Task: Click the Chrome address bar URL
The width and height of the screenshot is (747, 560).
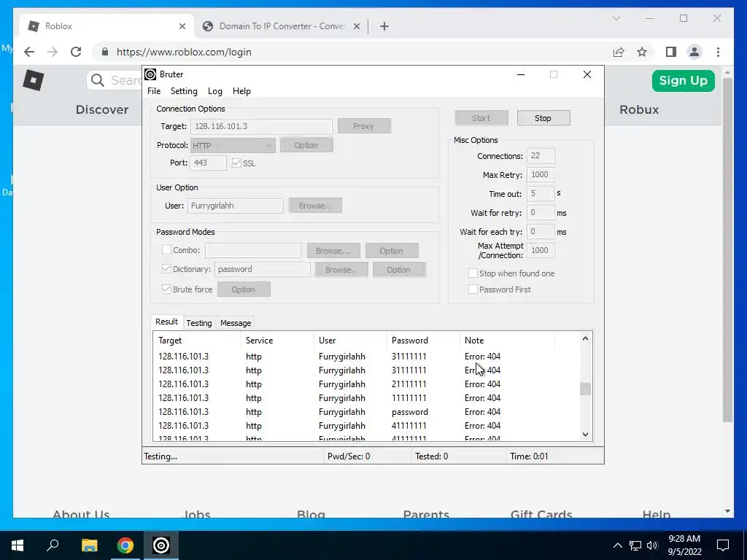Action: pos(184,52)
